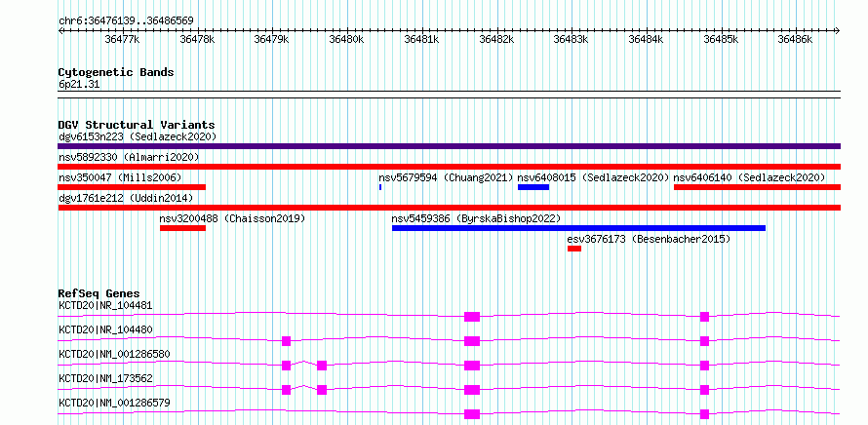The height and width of the screenshot is (425, 868).
Task: Click the cytogenetic band 6p21.31 horizontal bar
Action: coord(449,95)
